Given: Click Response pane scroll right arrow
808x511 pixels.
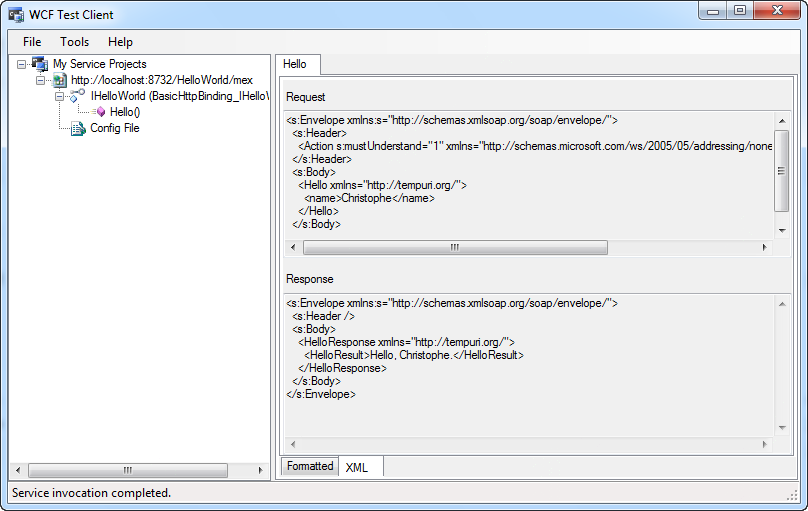Looking at the screenshot, I should (764, 444).
